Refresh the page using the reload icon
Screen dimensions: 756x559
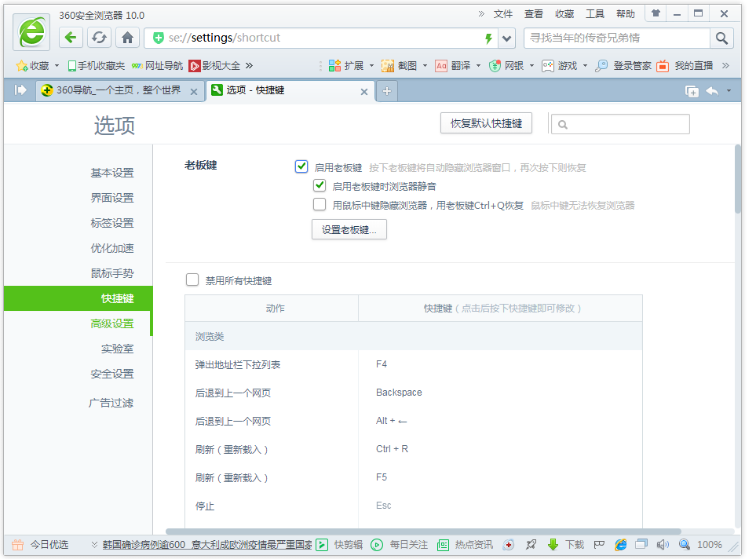tap(99, 38)
